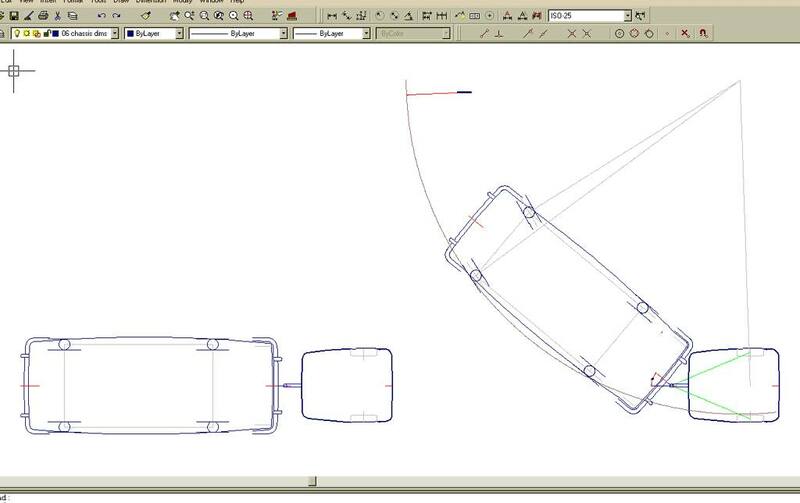Select the Radius Dimension tool
The width and height of the screenshot is (800, 503).
(x=380, y=16)
